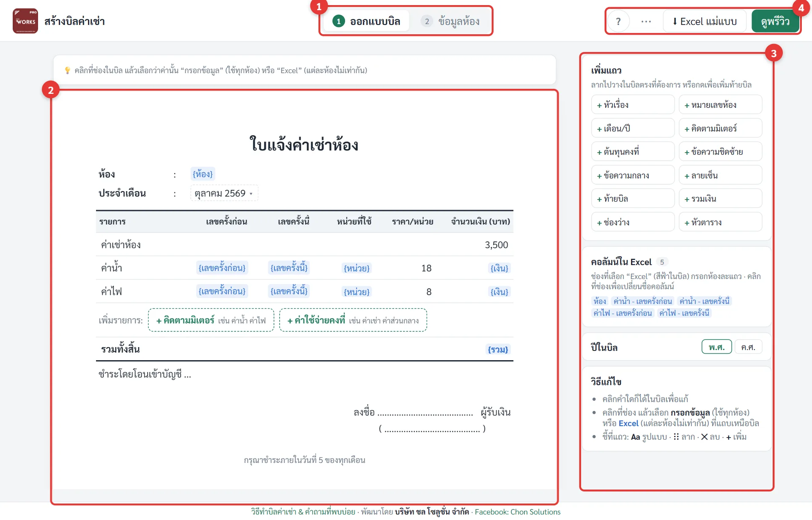This screenshot has height=520, width=812.
Task: Open วิธีทำบิลค่าเช่า & คำถามที่พบบ่อย link
Action: coord(303,512)
